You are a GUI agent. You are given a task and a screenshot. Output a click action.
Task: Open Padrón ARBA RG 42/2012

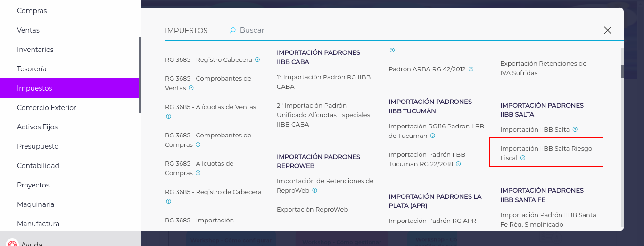point(427,69)
